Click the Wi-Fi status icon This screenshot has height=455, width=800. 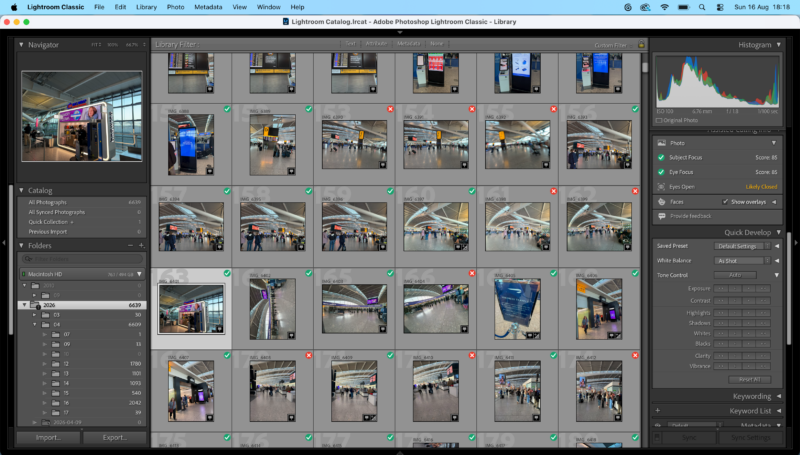(664, 7)
